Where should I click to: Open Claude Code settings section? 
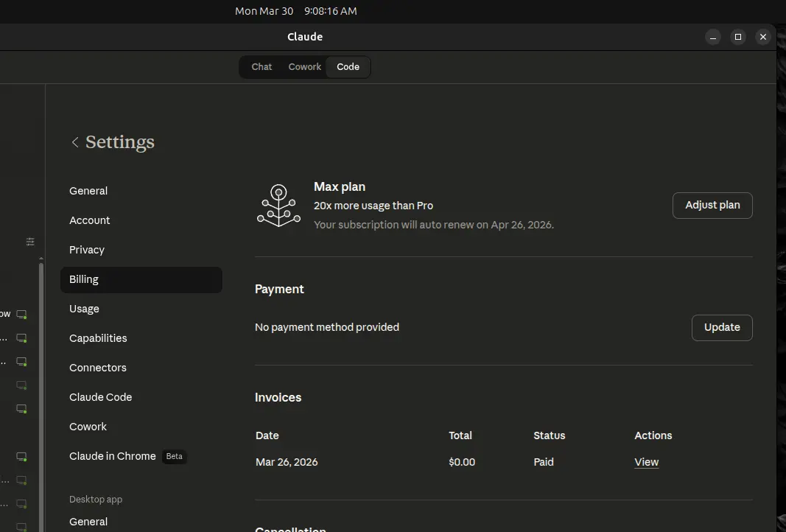pos(141,398)
